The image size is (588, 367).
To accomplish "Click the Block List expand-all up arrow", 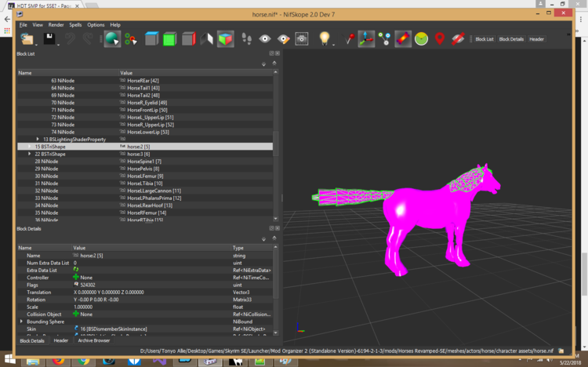I will [x=274, y=63].
